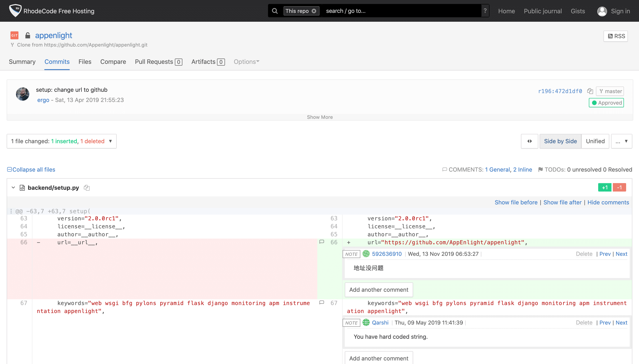The height and width of the screenshot is (364, 639).
Task: Switch to the Files tab
Action: (x=85, y=61)
